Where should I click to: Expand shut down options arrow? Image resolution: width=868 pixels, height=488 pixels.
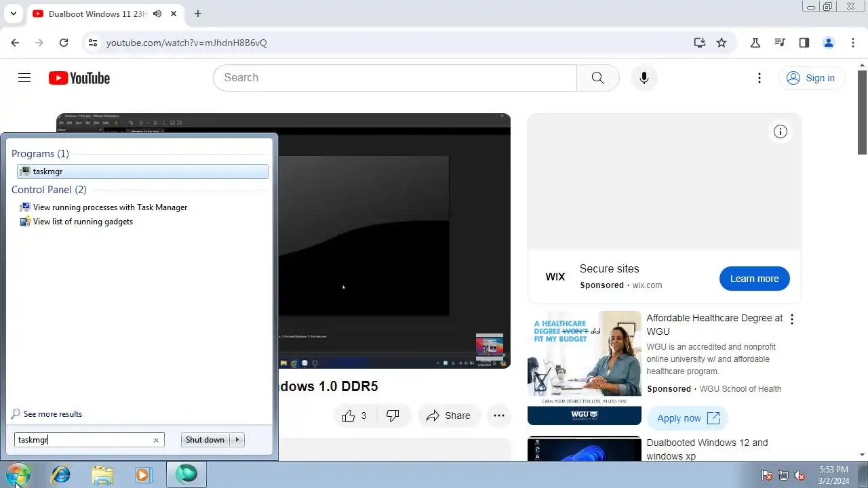coord(237,440)
